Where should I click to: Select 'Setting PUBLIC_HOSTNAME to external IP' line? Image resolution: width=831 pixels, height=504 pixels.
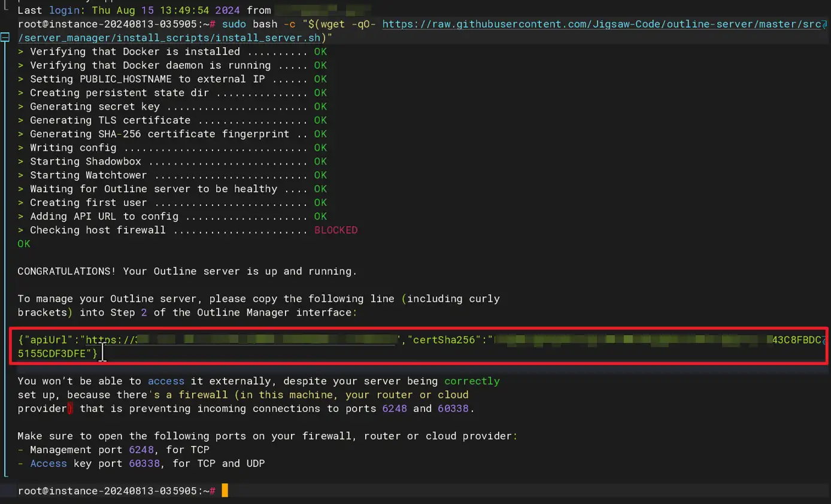(x=172, y=79)
